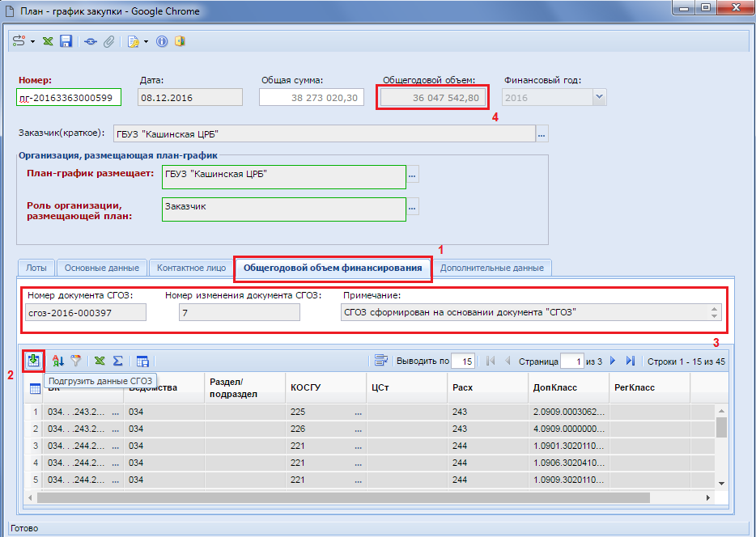Click the exit door icon in top toolbar
This screenshot has width=756, height=537.
coord(180,41)
